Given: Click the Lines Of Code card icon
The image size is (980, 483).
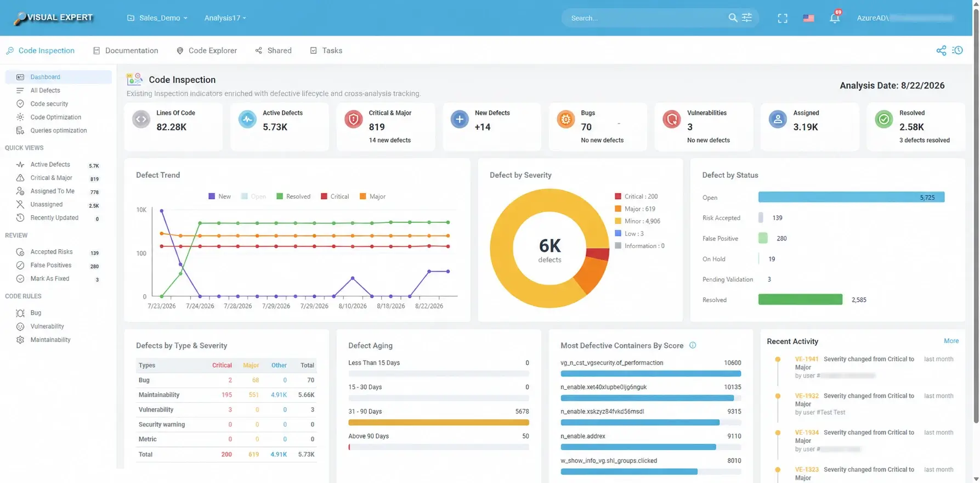Looking at the screenshot, I should click(x=141, y=119).
